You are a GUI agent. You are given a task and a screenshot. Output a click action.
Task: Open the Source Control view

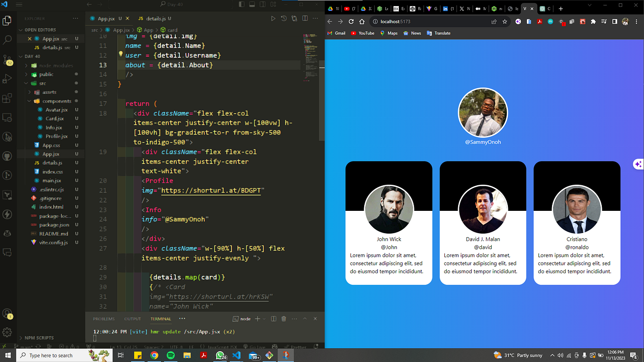(7, 59)
